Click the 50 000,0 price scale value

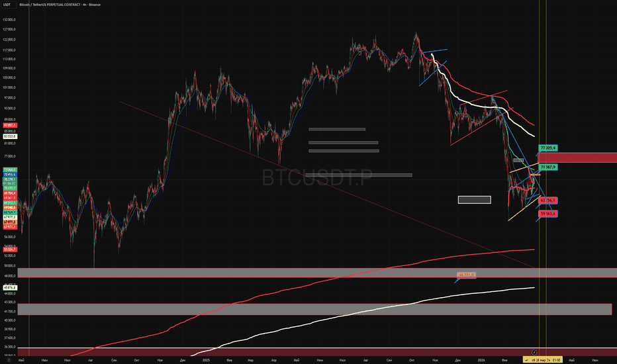pos(9,266)
